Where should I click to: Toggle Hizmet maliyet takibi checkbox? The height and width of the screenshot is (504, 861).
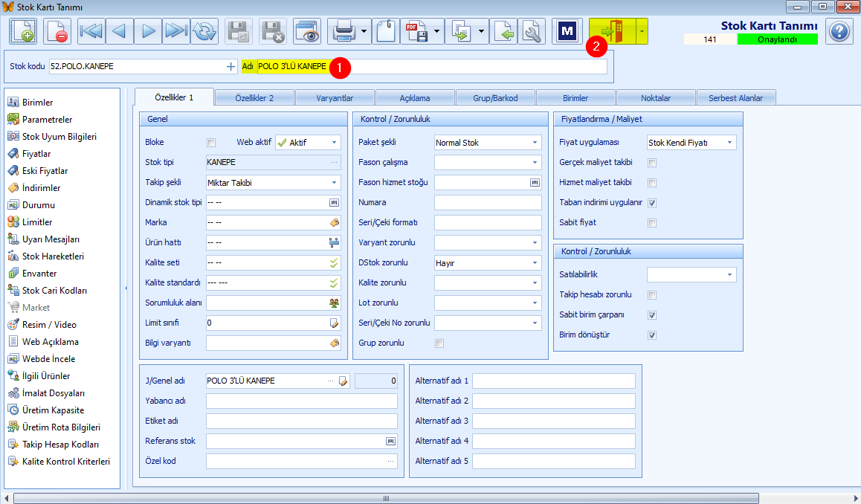coord(652,182)
